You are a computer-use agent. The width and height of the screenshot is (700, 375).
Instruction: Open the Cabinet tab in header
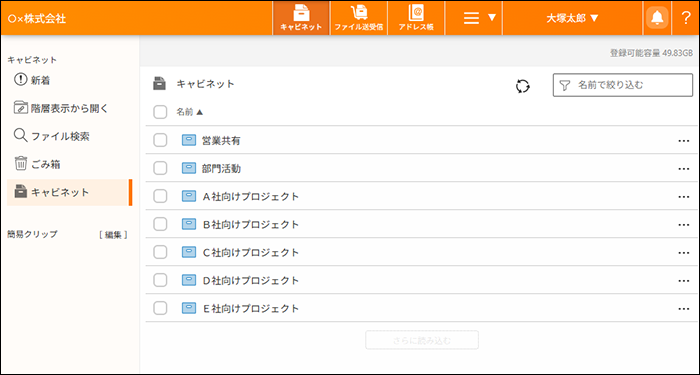coord(301,18)
